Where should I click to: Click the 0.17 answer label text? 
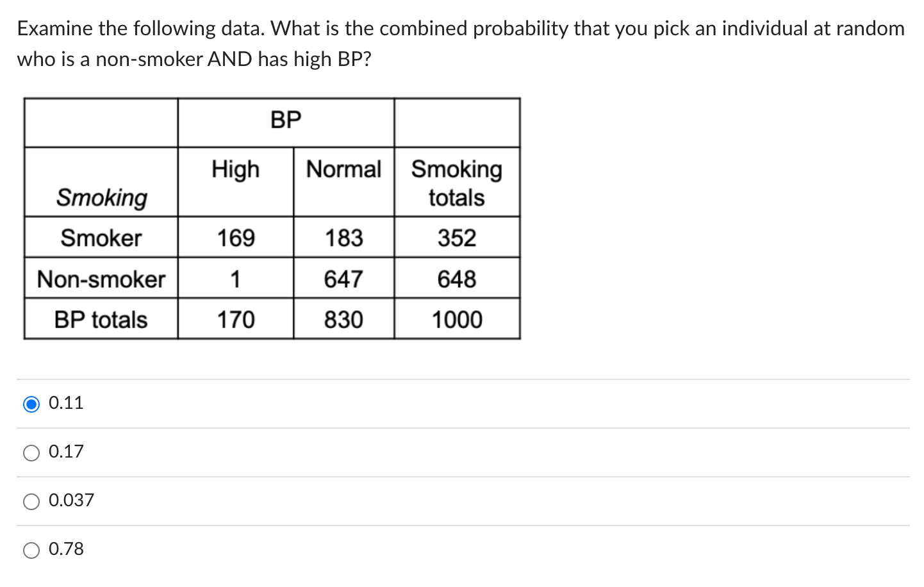(65, 452)
